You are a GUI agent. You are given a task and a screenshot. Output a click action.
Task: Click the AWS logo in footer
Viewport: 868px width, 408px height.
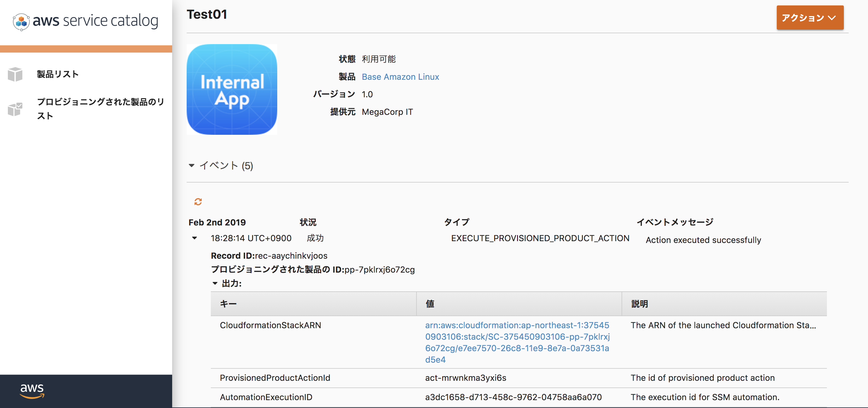pyautogui.click(x=32, y=391)
